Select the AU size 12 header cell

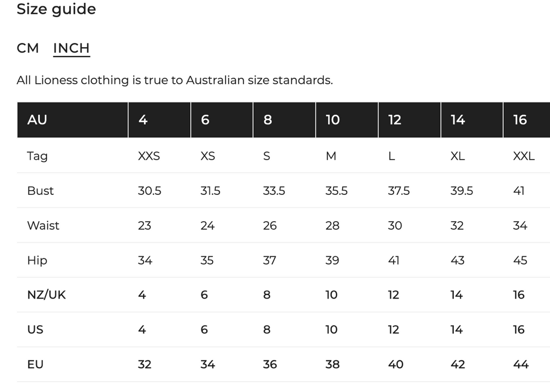[410, 120]
